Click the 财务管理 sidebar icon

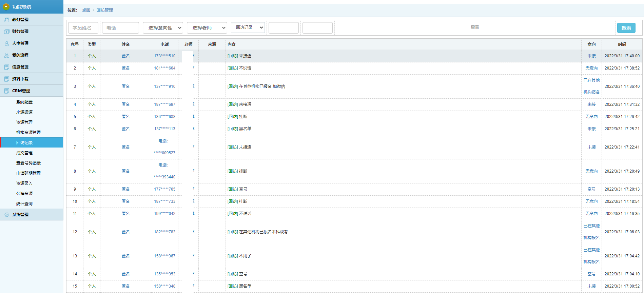[x=6, y=32]
